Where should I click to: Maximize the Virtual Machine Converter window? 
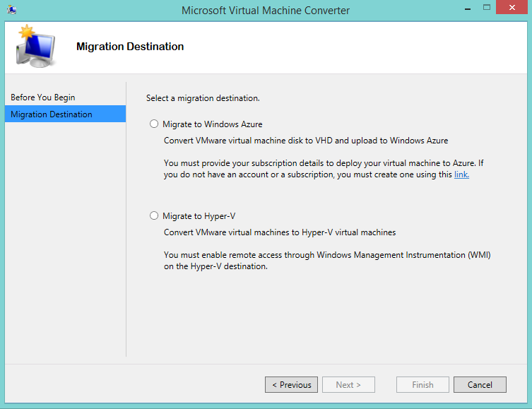pos(487,8)
